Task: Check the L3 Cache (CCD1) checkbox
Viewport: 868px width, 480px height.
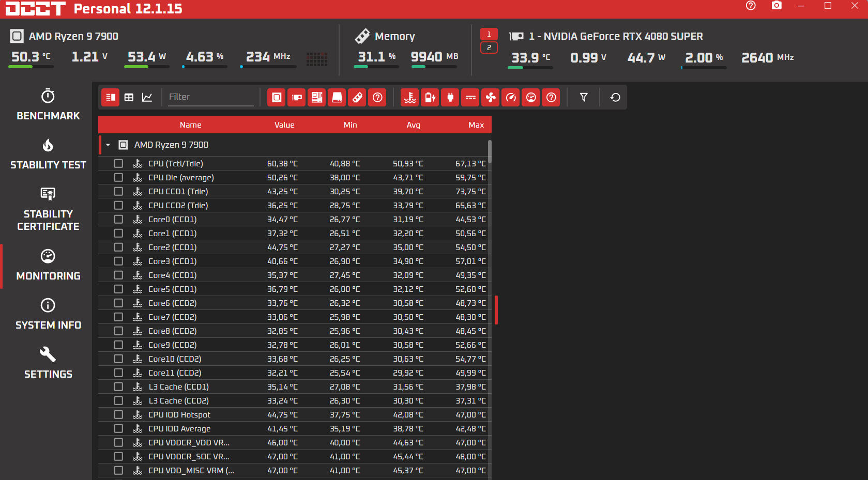Action: [x=118, y=386]
